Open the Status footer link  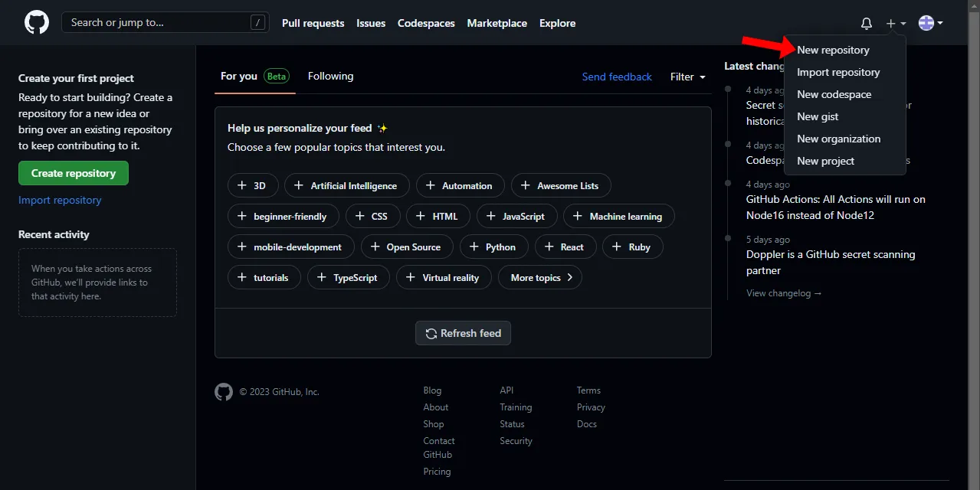[513, 424]
